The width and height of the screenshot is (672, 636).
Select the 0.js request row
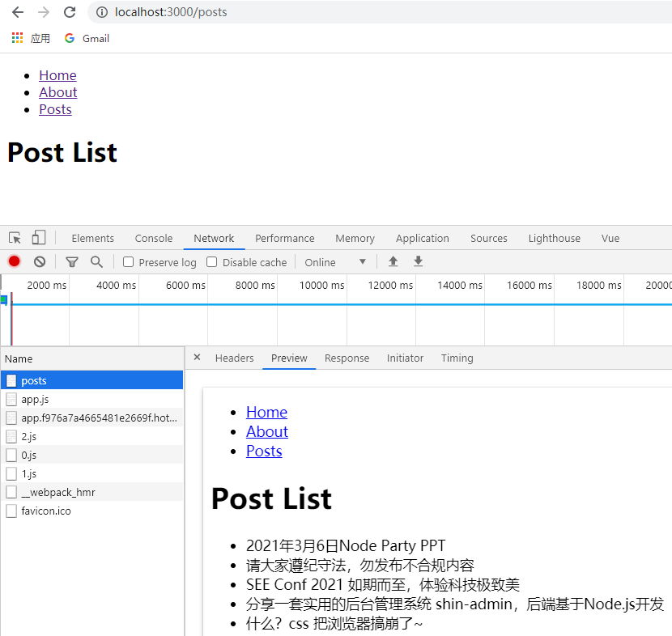pos(92,455)
